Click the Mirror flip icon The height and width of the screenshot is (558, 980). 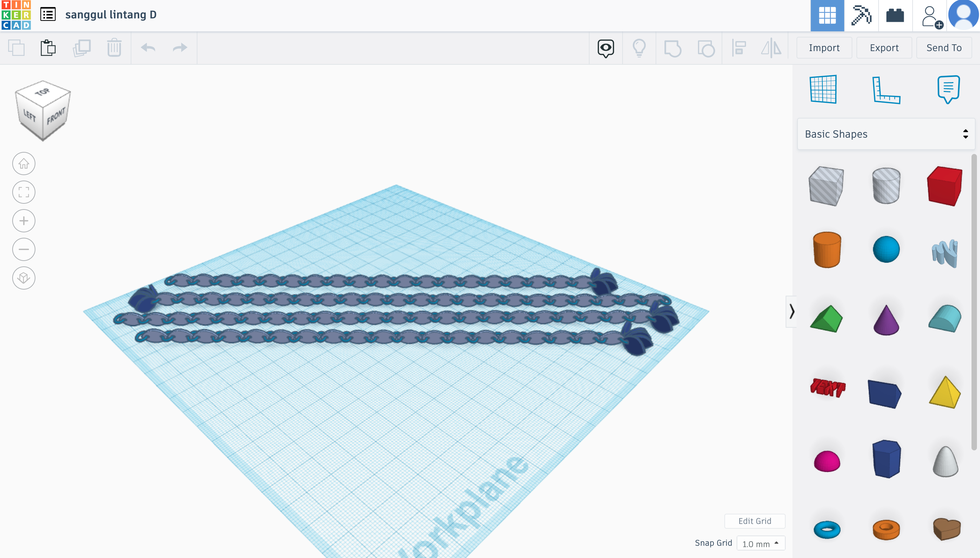(x=771, y=48)
